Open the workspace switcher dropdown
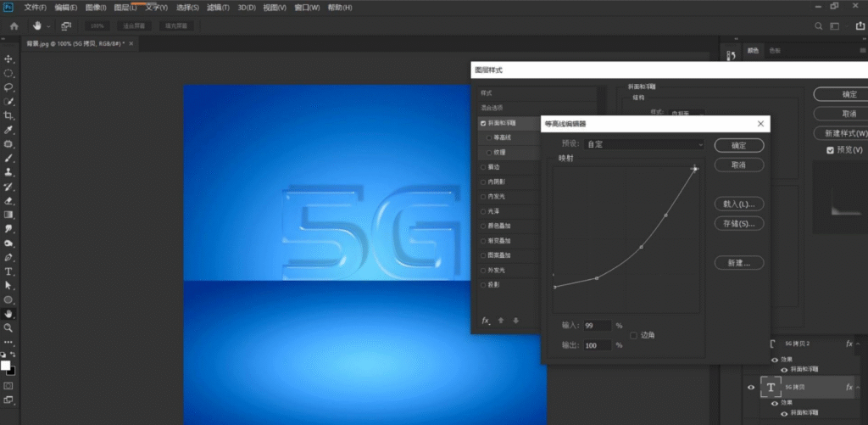Image resolution: width=868 pixels, height=425 pixels. (837, 26)
